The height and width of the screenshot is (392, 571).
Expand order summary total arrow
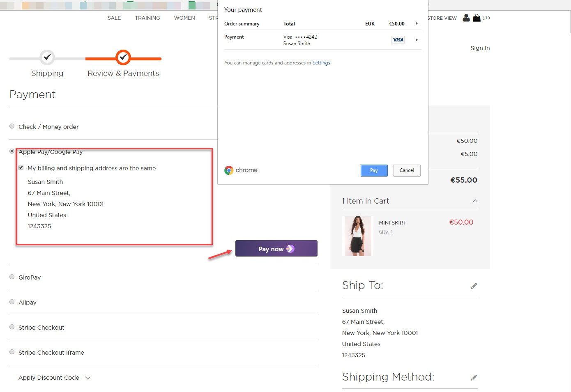(417, 24)
